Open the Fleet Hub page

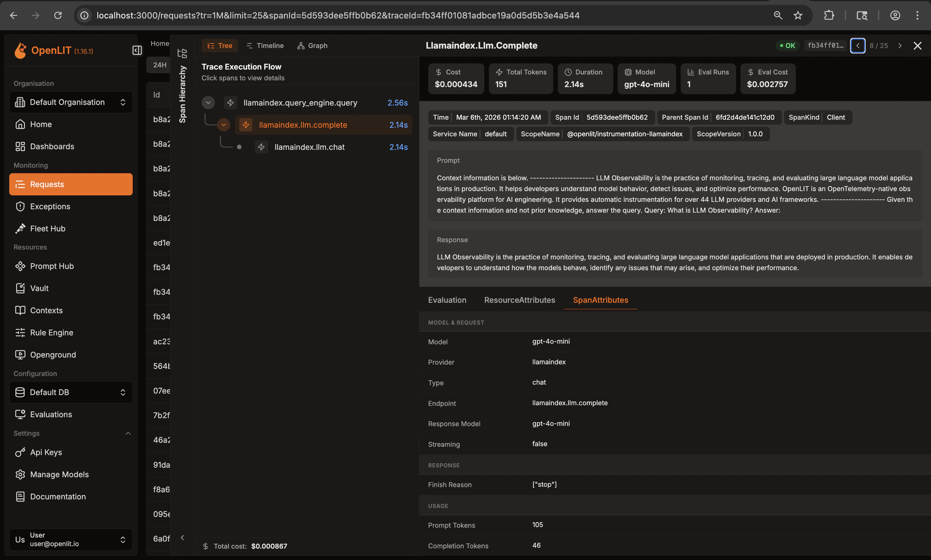[48, 228]
